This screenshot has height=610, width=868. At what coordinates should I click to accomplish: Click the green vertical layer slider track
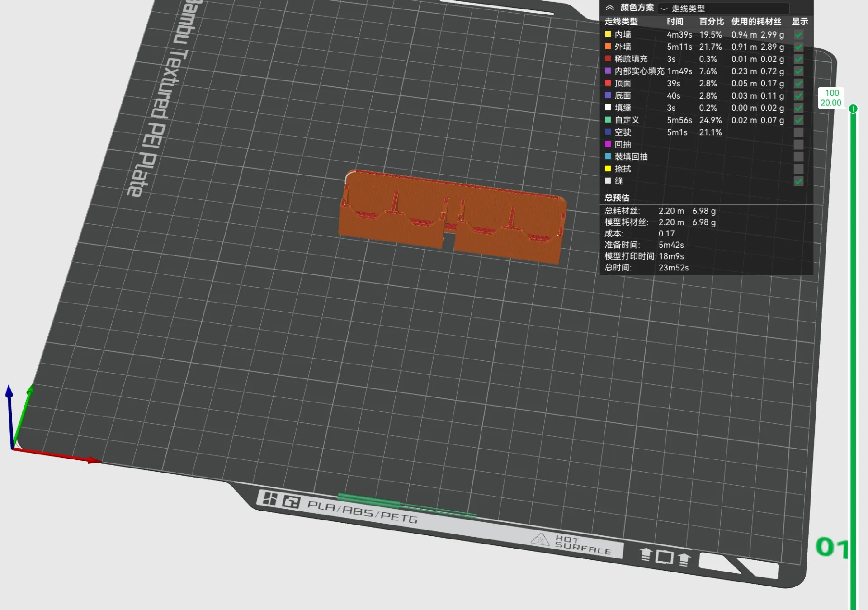click(x=853, y=362)
